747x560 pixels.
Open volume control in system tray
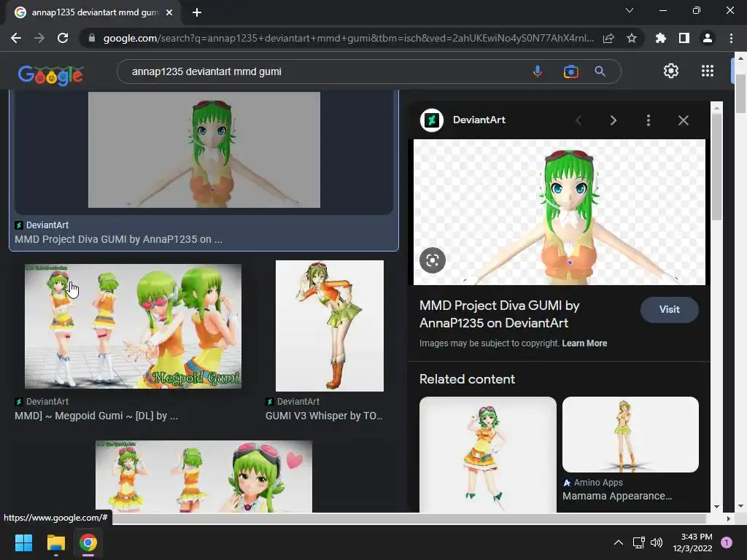pyautogui.click(x=657, y=542)
